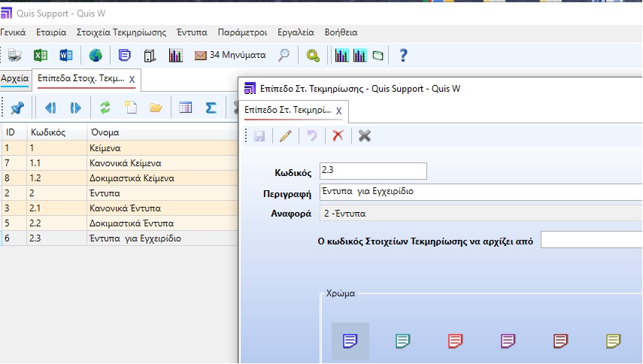Click the Sigma totals icon
This screenshot has width=643, height=364.
tap(211, 108)
